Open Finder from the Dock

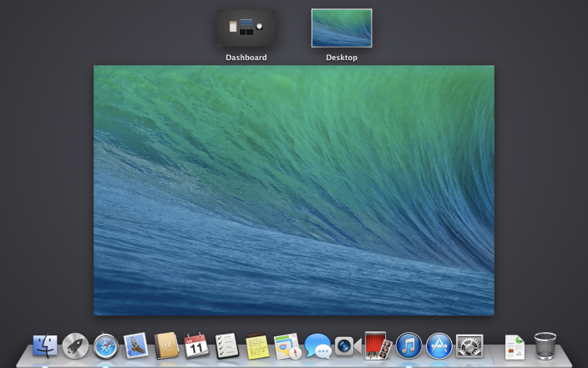45,345
